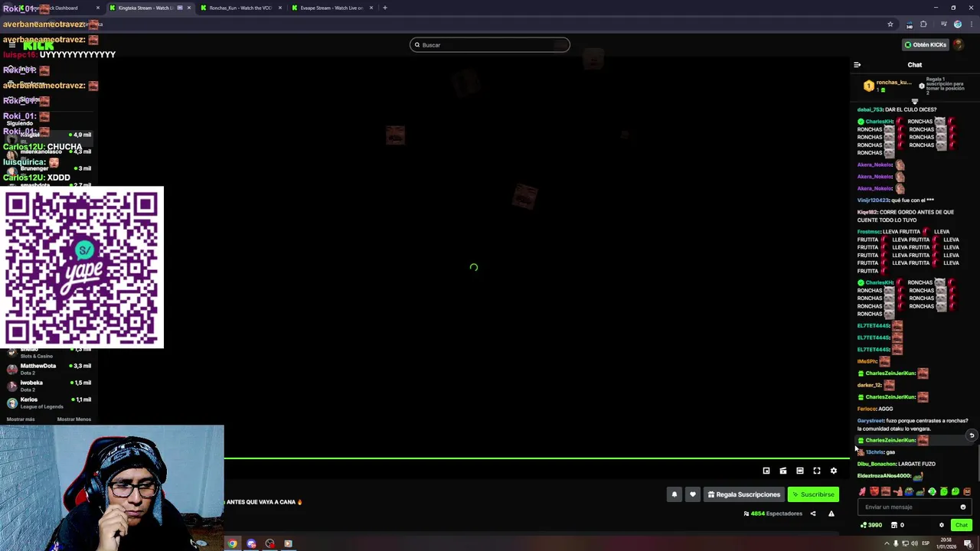Close the Evaape Stream tab
980x551 pixels.
(x=371, y=8)
